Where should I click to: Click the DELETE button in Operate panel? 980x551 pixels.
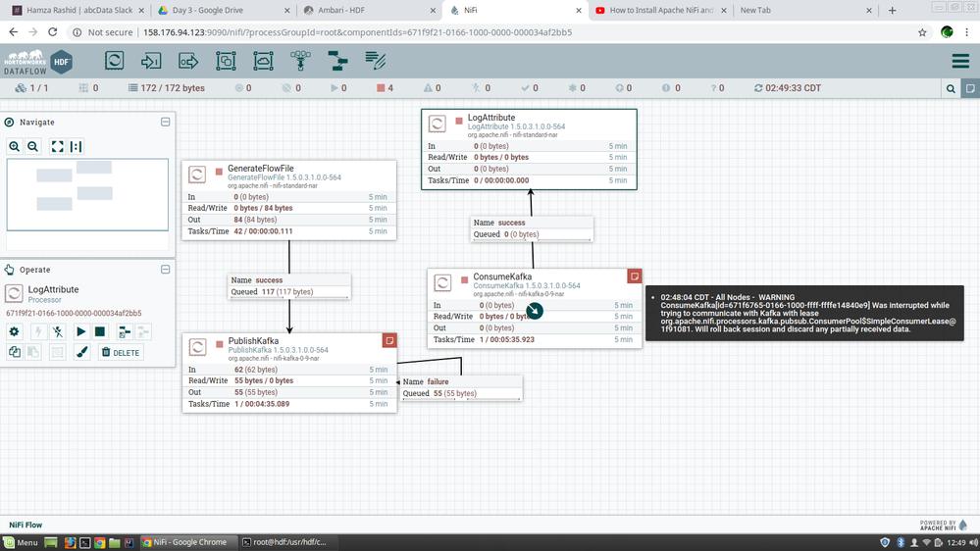(121, 352)
